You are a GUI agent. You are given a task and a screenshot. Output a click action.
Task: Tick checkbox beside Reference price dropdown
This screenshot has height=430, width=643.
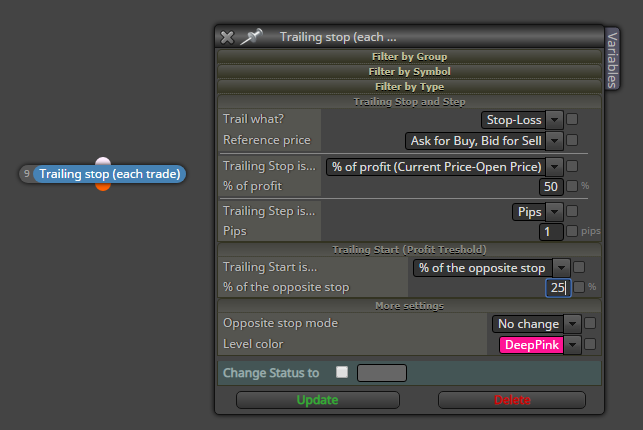pos(572,140)
